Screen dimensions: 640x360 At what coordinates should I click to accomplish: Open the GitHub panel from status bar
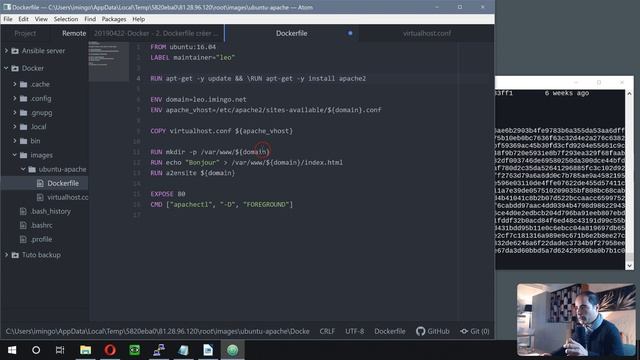433,331
